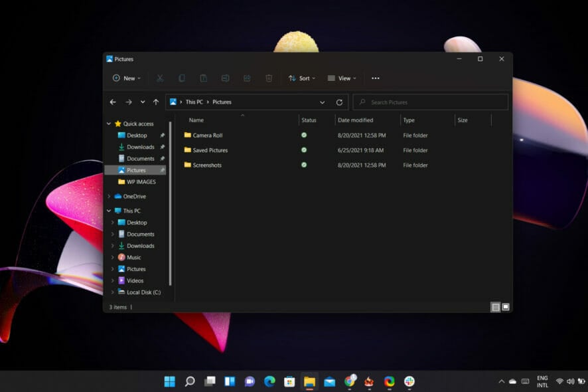Viewport: 588px width, 392px height.
Task: Click volume speaker icon in tray
Action: pos(570,381)
